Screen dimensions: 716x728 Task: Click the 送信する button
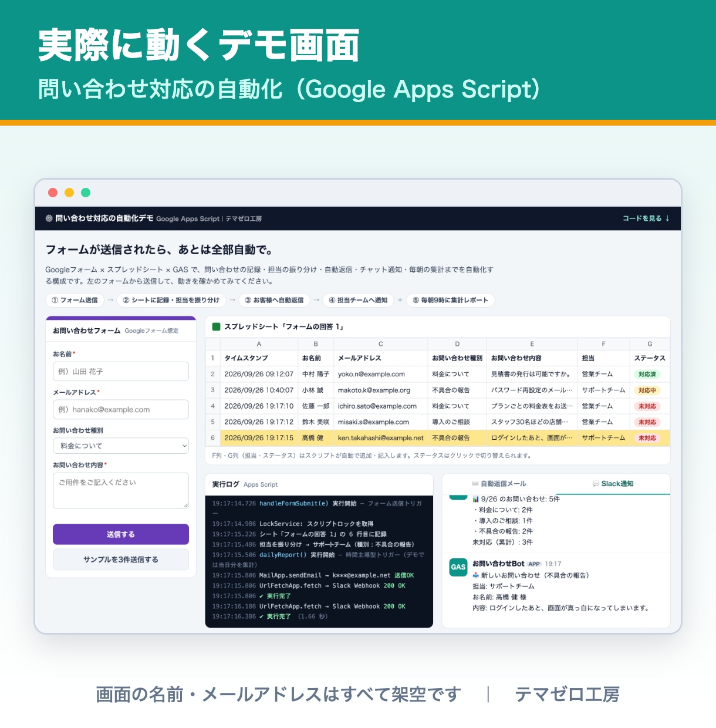coord(121,534)
